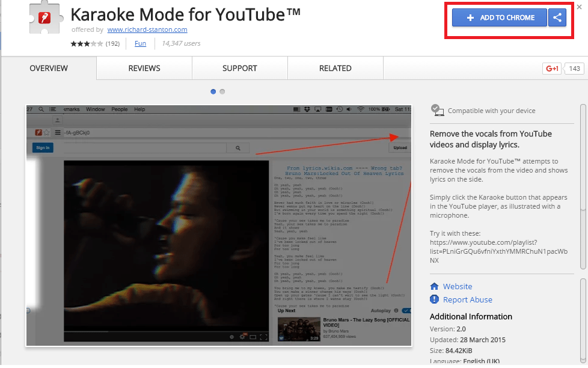The width and height of the screenshot is (588, 368).
Task: Open the Related tab
Action: tap(335, 69)
